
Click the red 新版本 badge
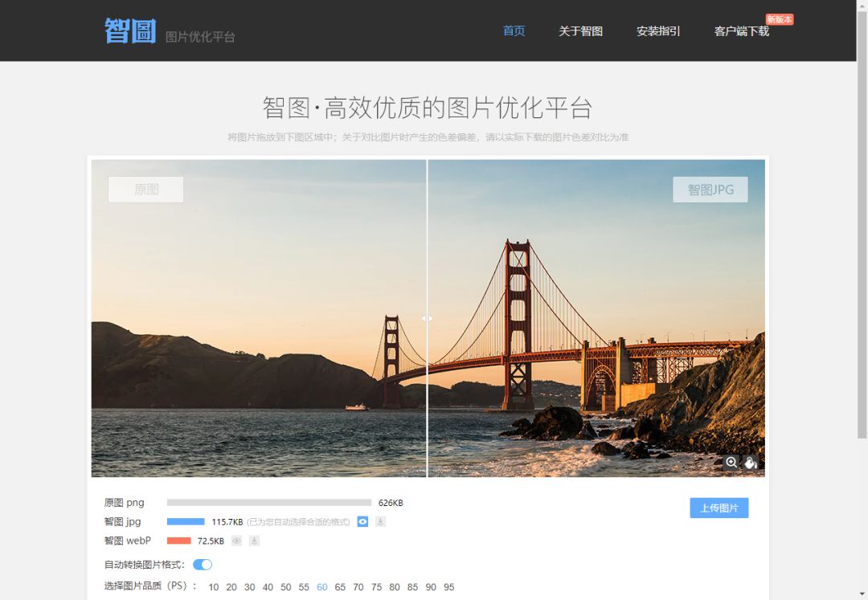pos(780,19)
